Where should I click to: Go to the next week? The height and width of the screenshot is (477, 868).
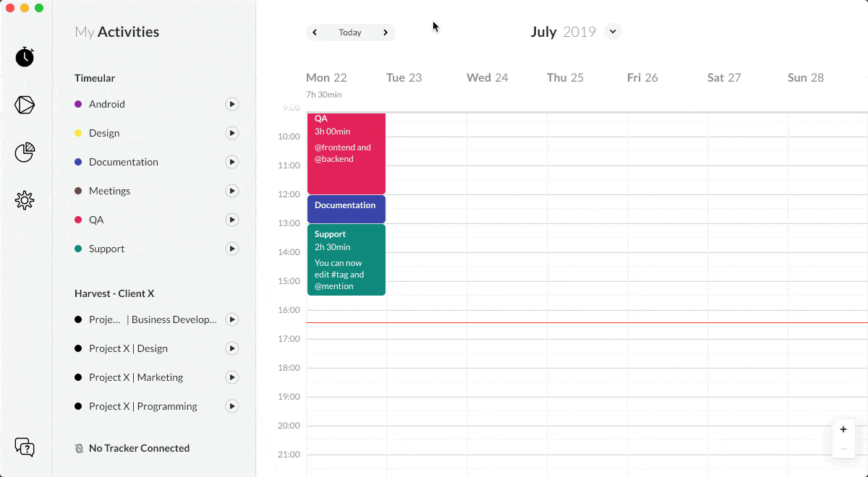(386, 33)
